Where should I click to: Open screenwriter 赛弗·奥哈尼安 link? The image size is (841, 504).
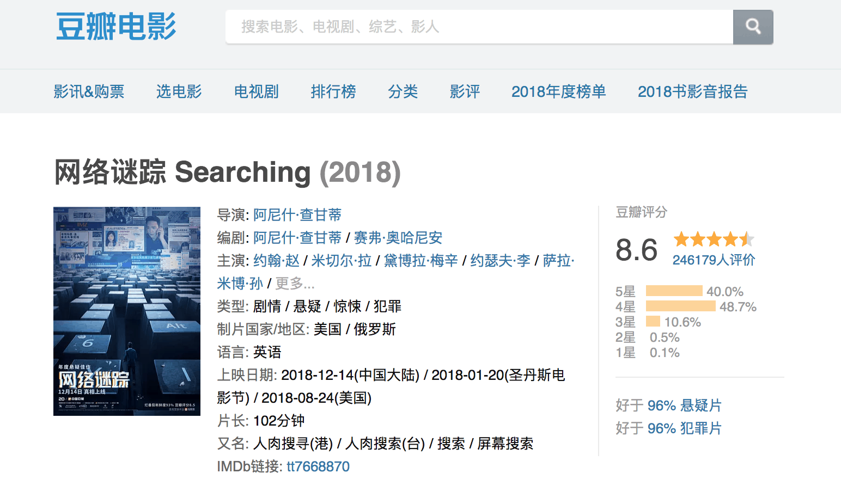pyautogui.click(x=398, y=238)
